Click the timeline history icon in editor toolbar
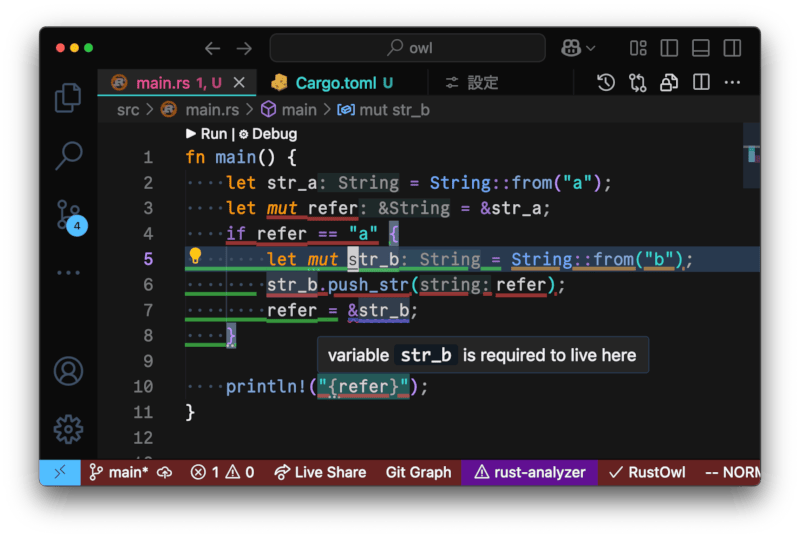The width and height of the screenshot is (800, 538). [x=606, y=83]
